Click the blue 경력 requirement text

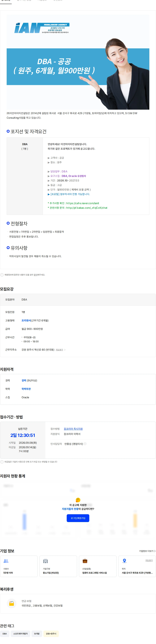click(x=24, y=380)
